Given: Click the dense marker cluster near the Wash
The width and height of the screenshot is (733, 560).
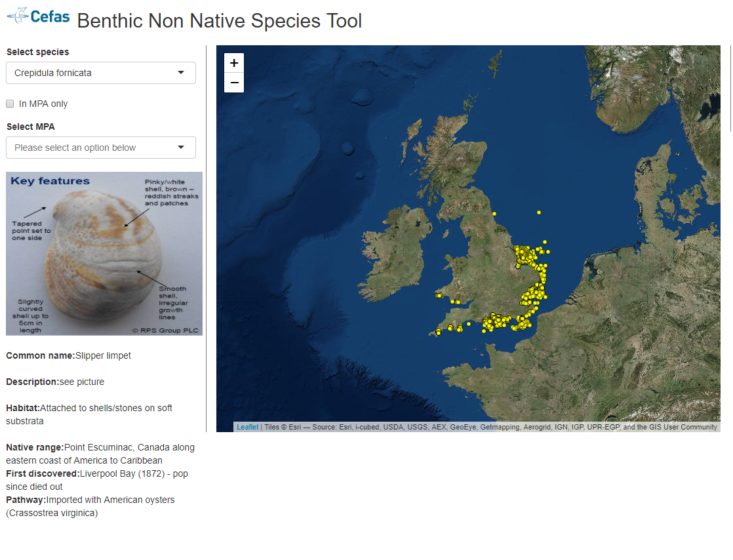Looking at the screenshot, I should click(525, 255).
